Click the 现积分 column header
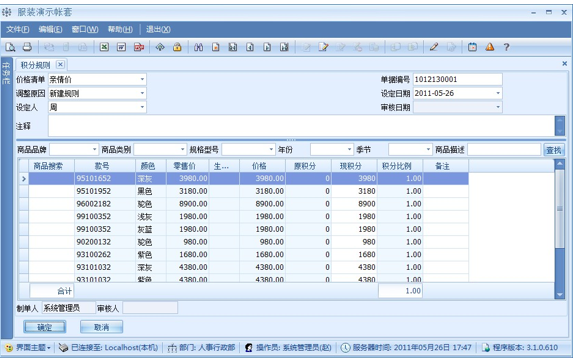Screen dimensions: 578x360 click(354, 166)
